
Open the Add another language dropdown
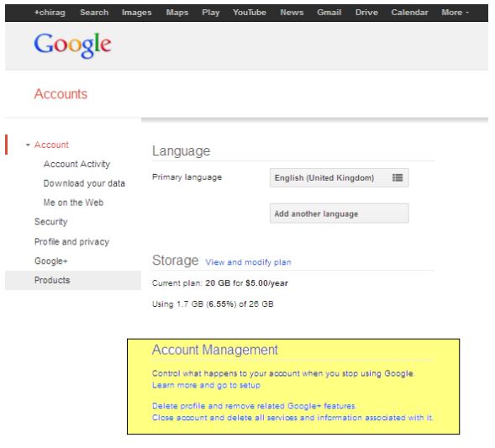pos(339,213)
